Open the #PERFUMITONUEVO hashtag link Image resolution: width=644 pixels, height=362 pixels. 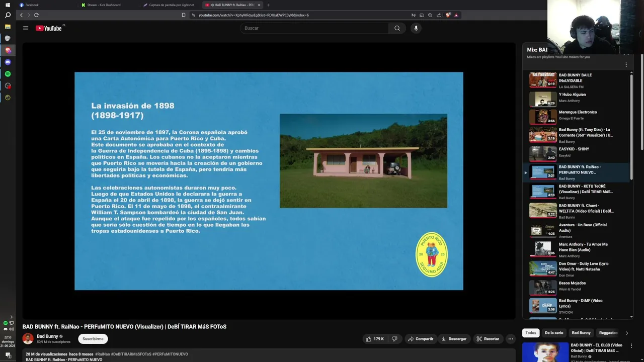point(170,354)
